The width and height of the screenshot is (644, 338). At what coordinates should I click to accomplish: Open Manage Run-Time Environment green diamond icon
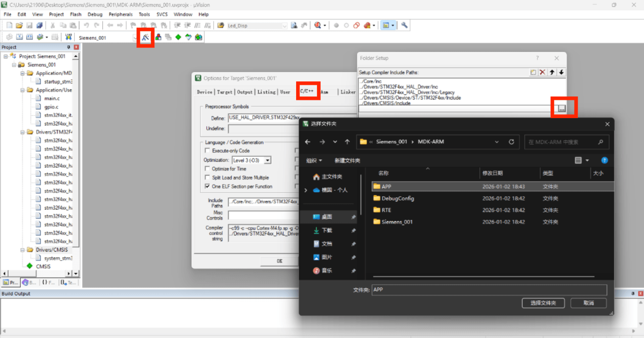[x=178, y=37]
